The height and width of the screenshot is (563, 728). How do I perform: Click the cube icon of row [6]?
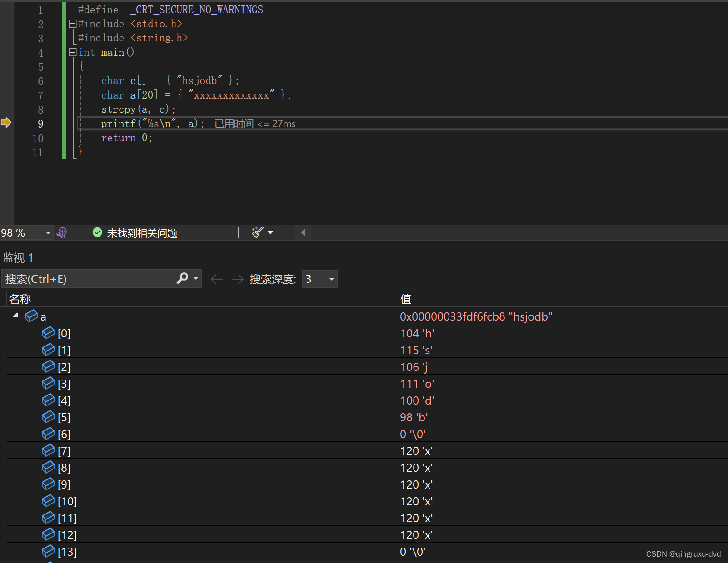pos(48,434)
